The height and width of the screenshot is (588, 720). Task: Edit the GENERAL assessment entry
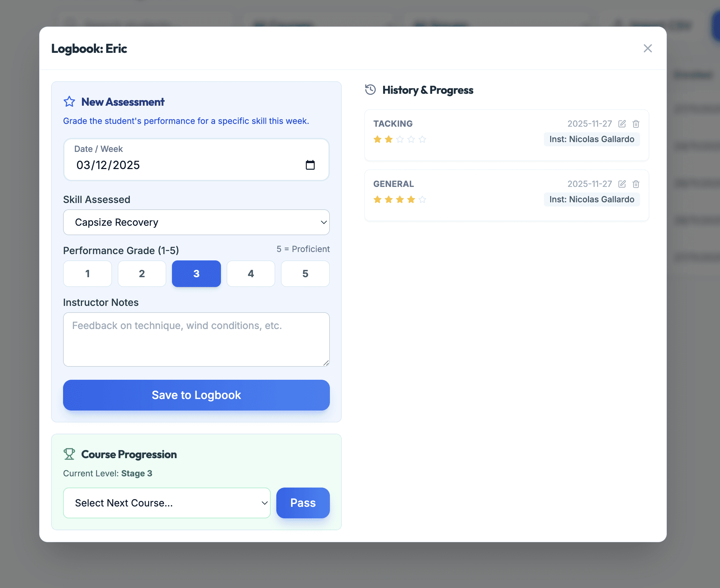[x=622, y=184]
